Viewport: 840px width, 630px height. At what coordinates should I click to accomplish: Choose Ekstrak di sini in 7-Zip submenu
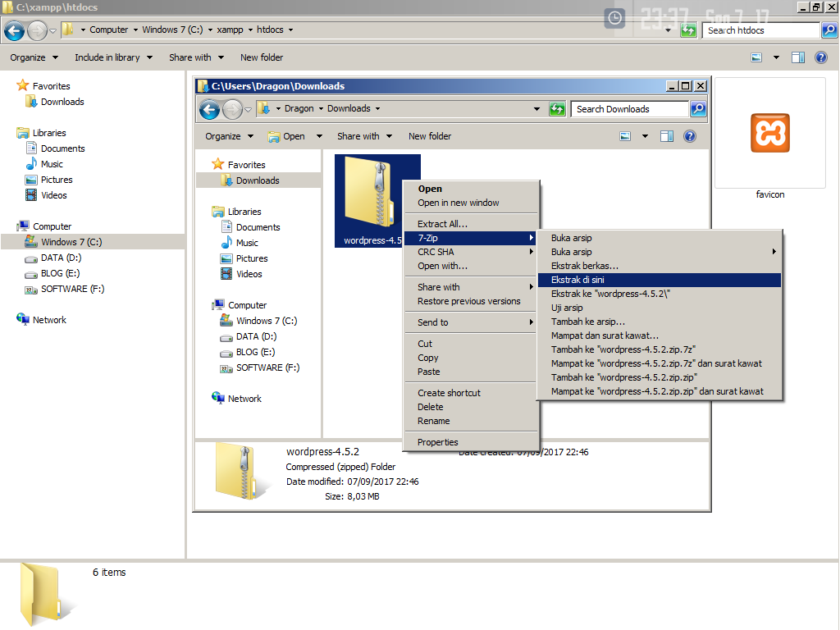(x=659, y=280)
